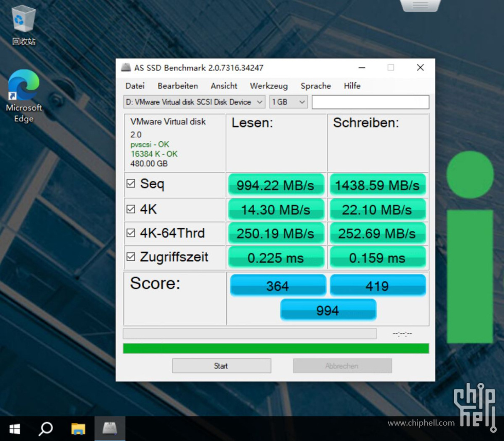Screen dimensions: 504x441
Task: Click the elapsed time indicator --:--:--
Action: tap(402, 334)
